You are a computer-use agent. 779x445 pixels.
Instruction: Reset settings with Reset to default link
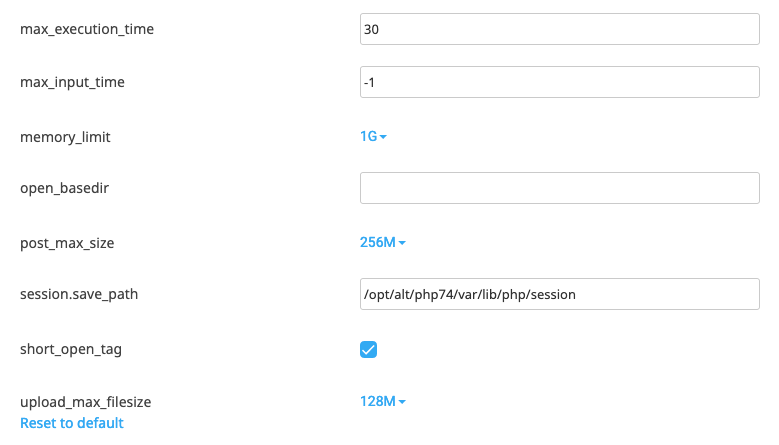coord(72,423)
